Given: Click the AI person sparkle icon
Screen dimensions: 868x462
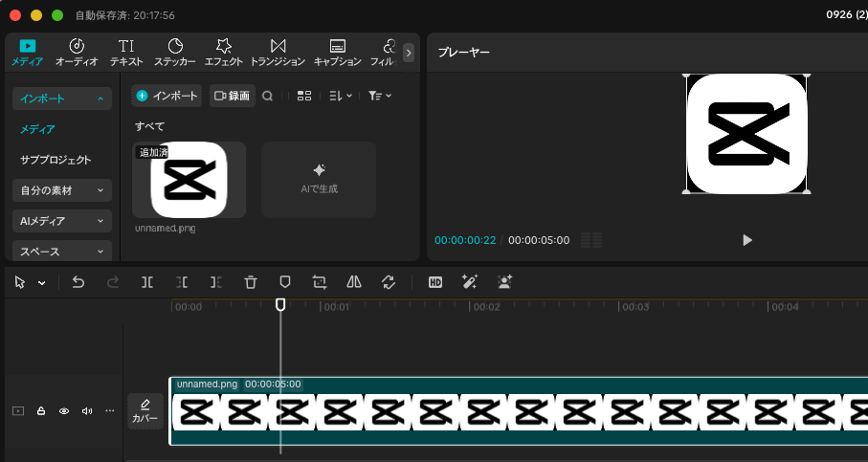Looking at the screenshot, I should (504, 282).
